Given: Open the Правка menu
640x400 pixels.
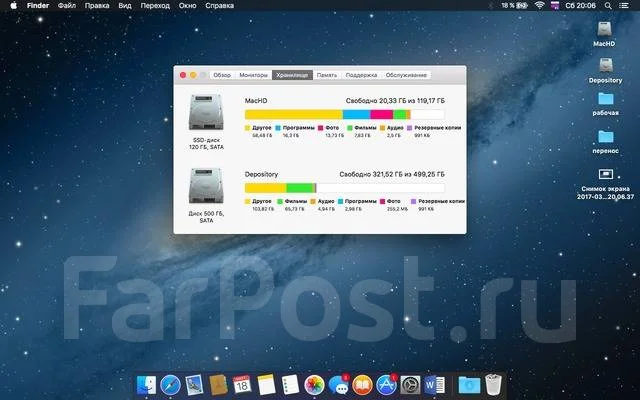Looking at the screenshot, I should pos(97,6).
